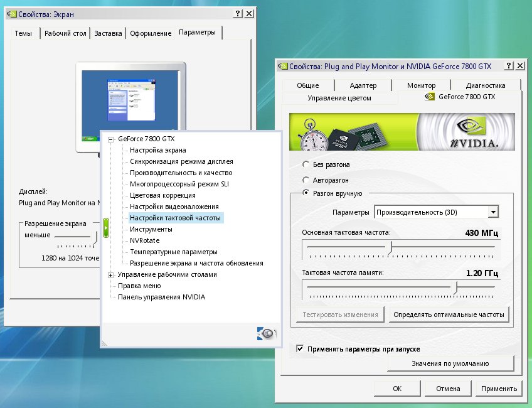Select NVRotate menu entry
Image resolution: width=532 pixels, height=408 pixels.
(x=144, y=240)
